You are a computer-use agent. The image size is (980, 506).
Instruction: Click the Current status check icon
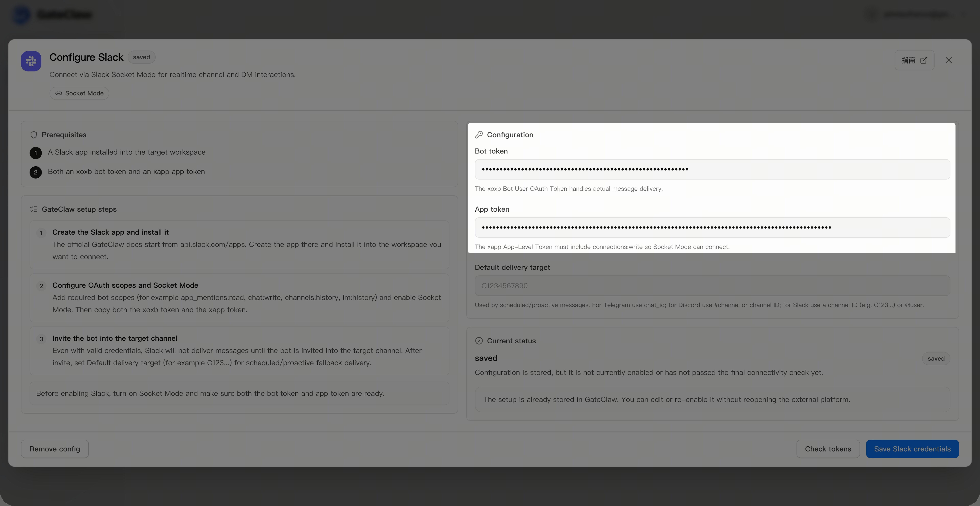479,341
